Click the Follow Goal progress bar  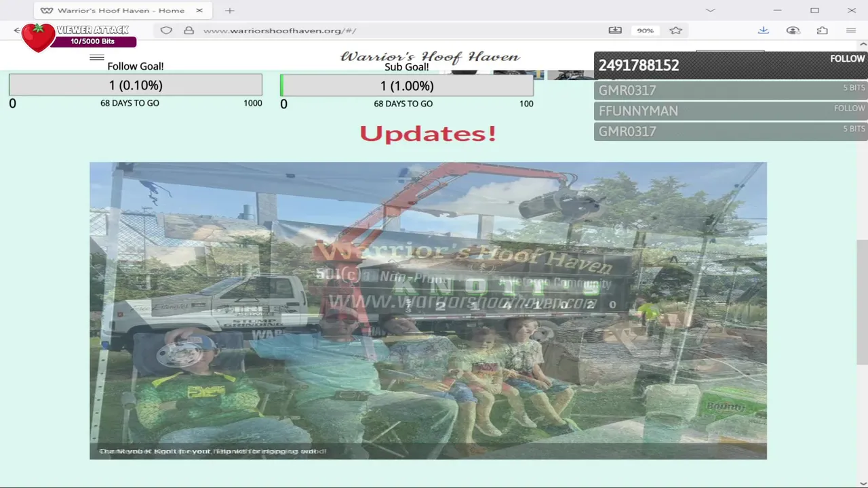coord(136,85)
